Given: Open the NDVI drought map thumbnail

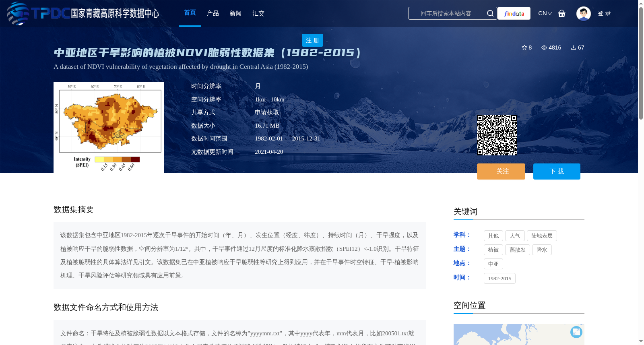Looking at the screenshot, I should pyautogui.click(x=109, y=127).
